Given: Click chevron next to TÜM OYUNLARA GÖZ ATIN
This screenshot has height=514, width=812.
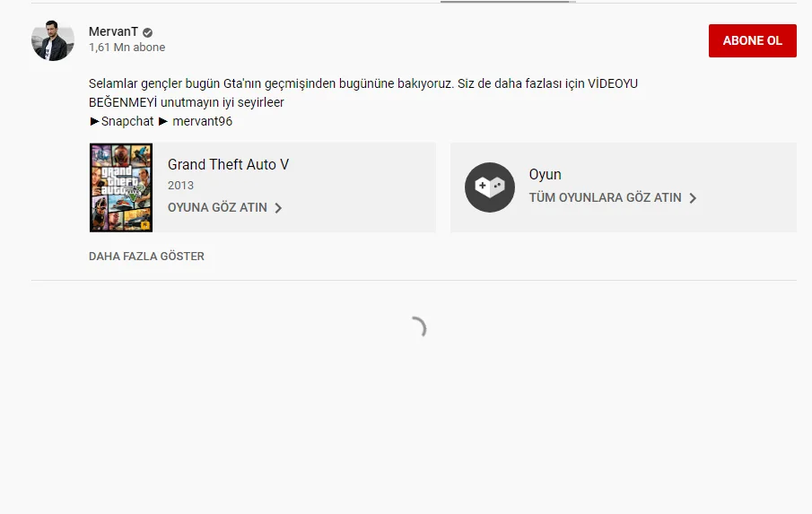Looking at the screenshot, I should (693, 198).
